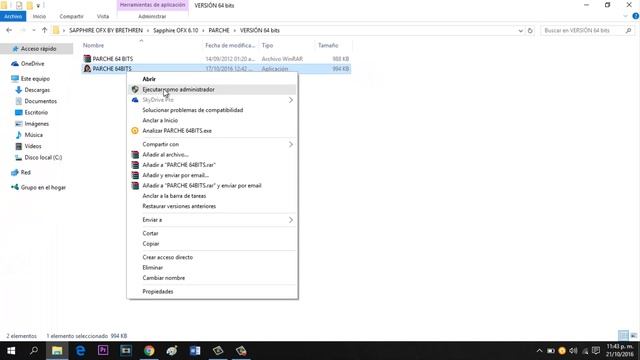The width and height of the screenshot is (640, 360).
Task: Click the PARCHE 64BITS application icon
Action: point(87,69)
